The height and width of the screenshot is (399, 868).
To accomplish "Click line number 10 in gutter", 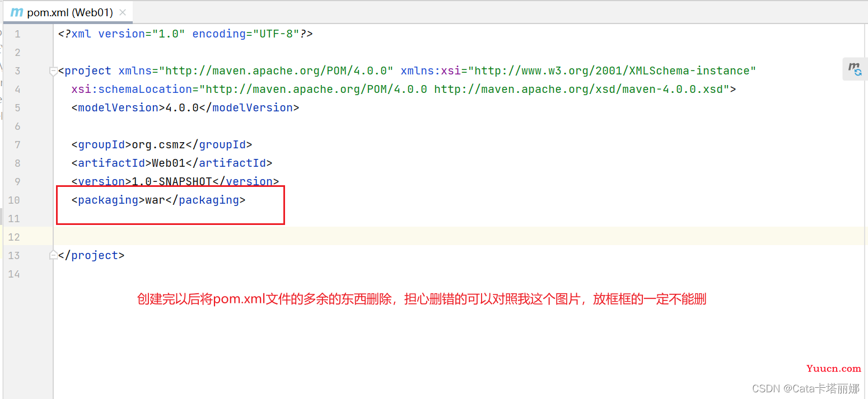I will click(14, 200).
